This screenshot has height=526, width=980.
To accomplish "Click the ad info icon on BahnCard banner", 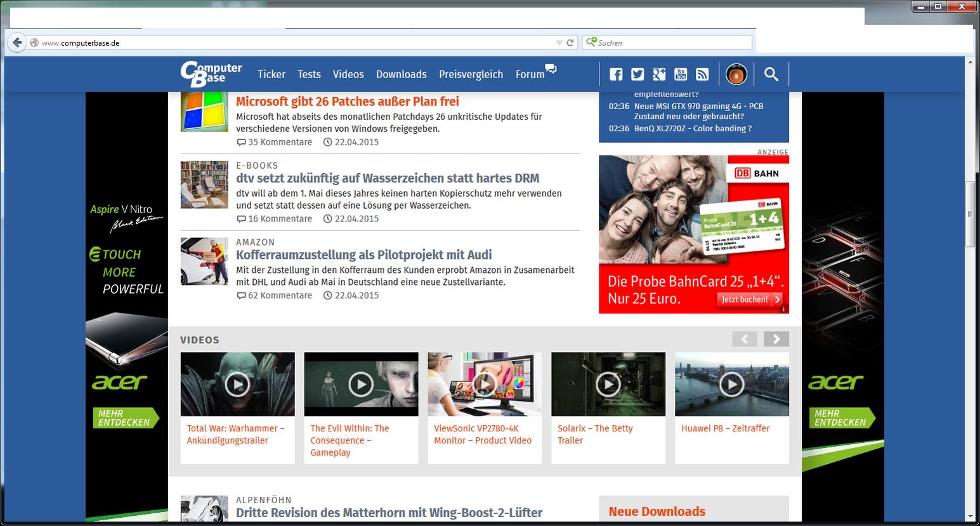I will pos(783,309).
